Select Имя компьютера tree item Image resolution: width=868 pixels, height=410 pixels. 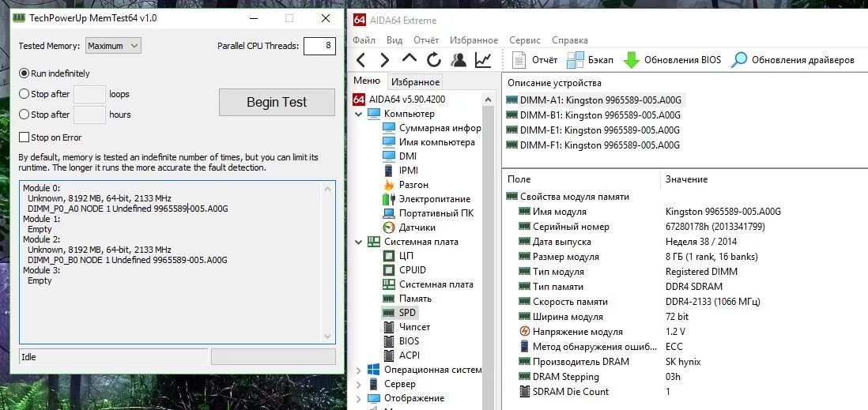pos(429,142)
